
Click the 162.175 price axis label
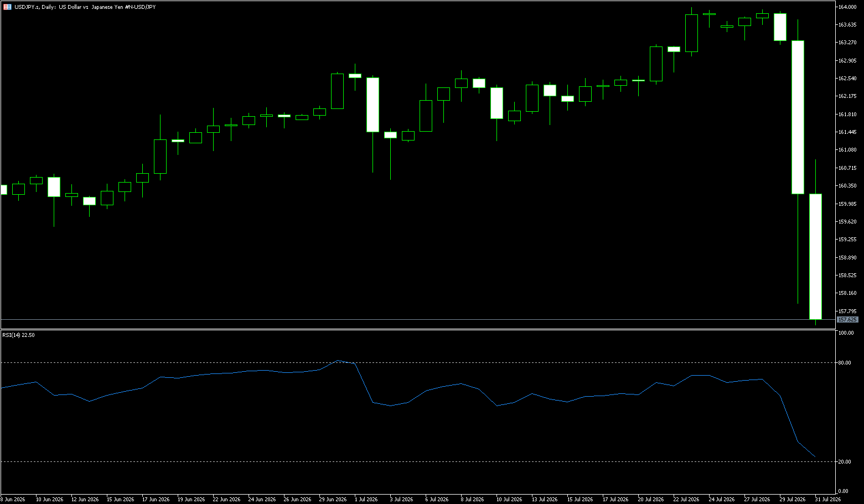(x=848, y=96)
